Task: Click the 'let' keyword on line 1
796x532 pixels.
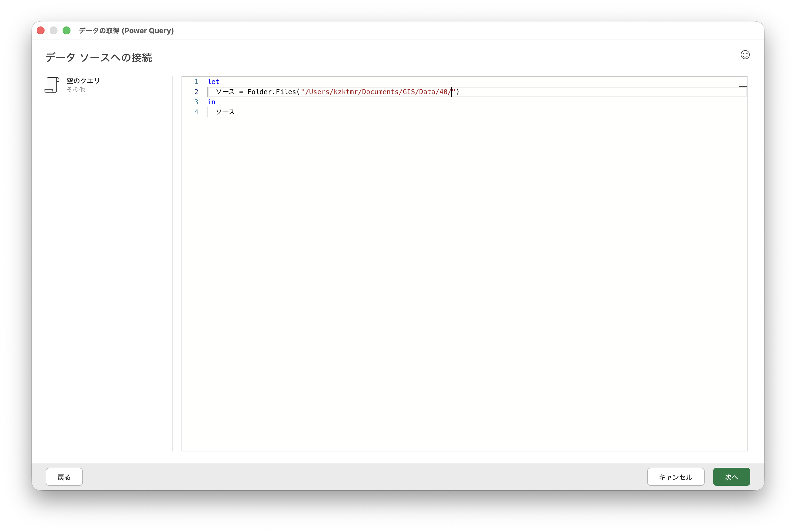Action: [x=213, y=82]
